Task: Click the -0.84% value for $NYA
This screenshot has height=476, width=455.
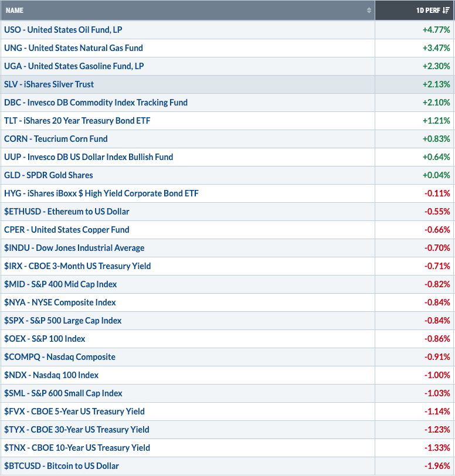Action: [x=437, y=302]
